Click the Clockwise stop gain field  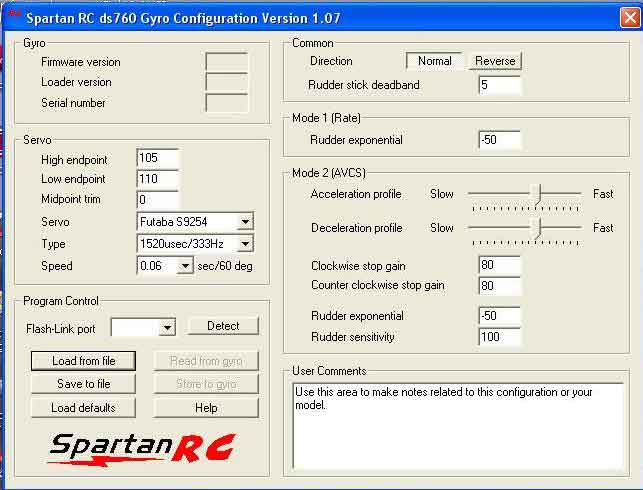pos(499,265)
